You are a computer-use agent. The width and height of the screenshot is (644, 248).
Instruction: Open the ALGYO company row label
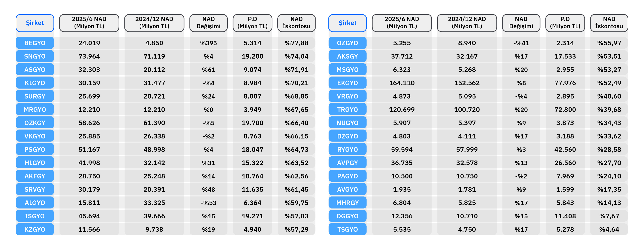35,203
